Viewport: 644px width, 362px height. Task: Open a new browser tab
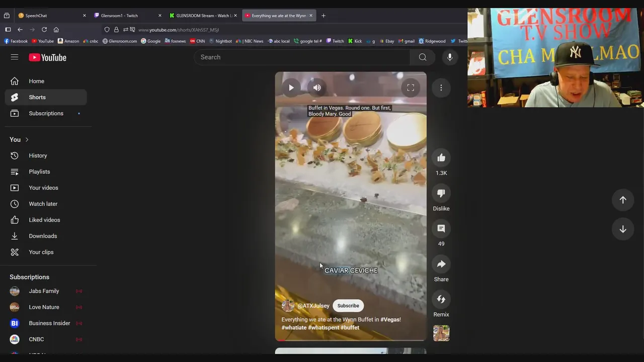pyautogui.click(x=324, y=16)
